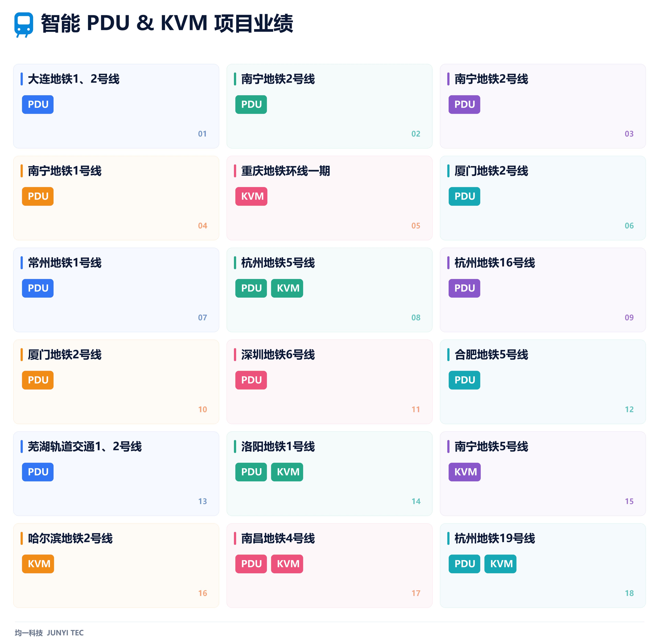Select the 杭州地铁16号线 card title

495,263
